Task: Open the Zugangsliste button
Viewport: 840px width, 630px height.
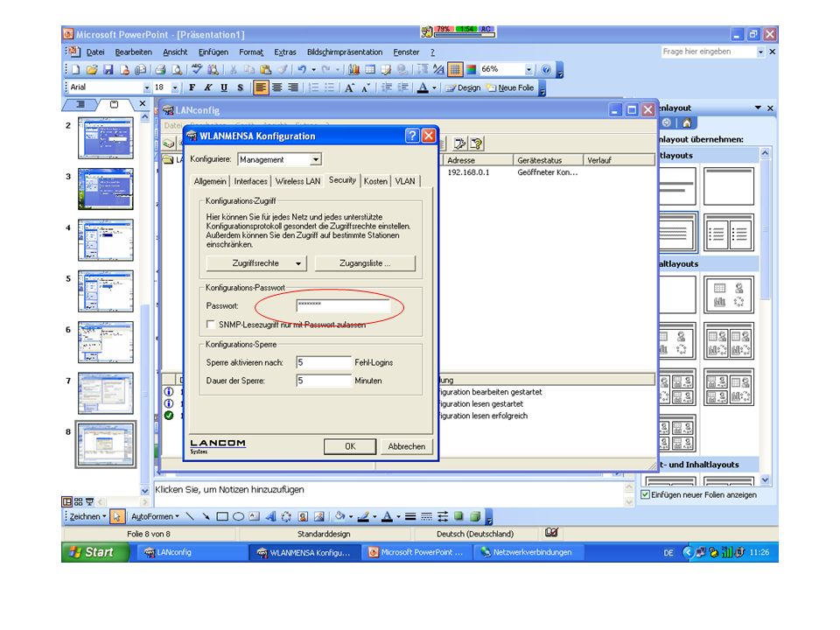Action: [365, 263]
